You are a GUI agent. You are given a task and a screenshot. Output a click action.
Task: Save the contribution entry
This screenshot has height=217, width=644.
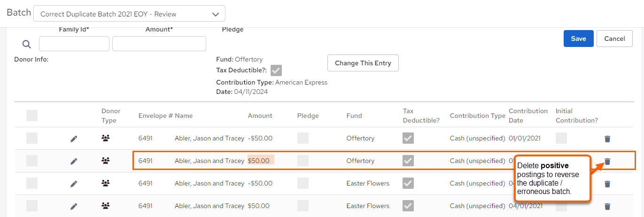coord(579,39)
